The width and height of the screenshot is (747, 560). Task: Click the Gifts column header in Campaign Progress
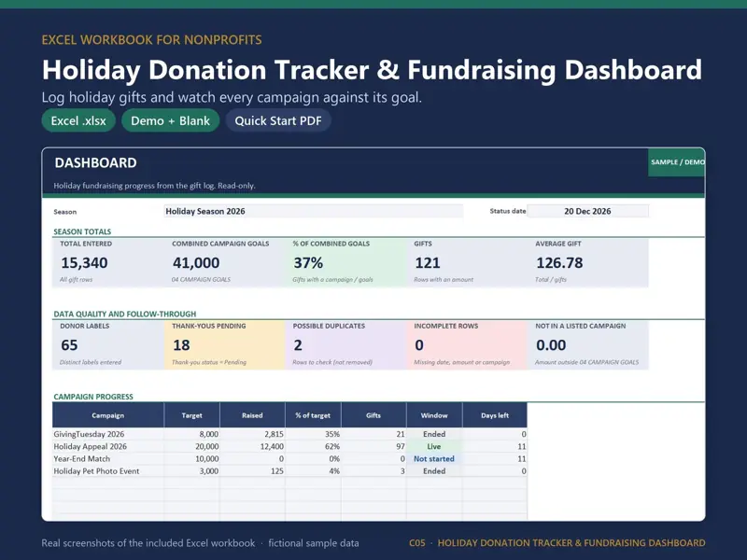tap(373, 415)
